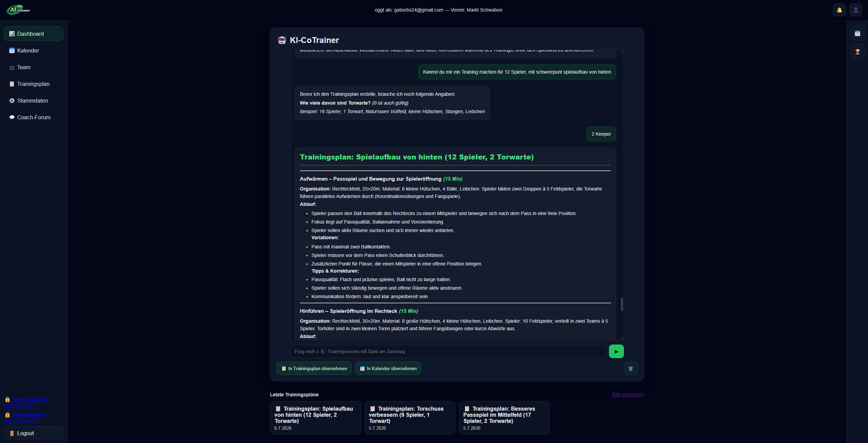Open the Coach-Forum section

[33, 117]
